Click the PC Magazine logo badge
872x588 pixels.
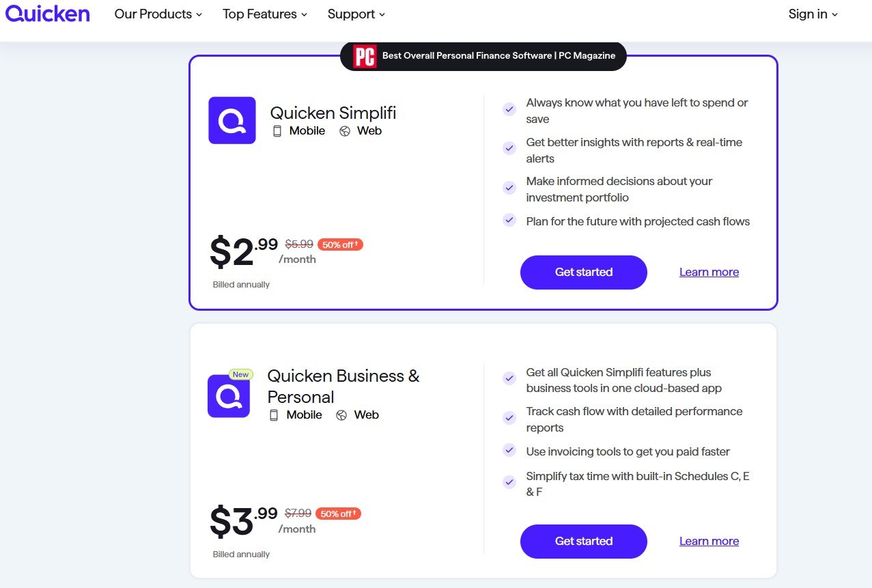coord(365,56)
